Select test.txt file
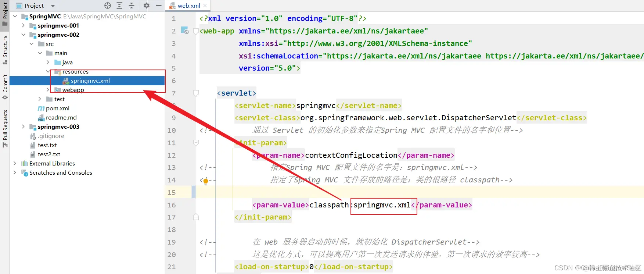 (47, 145)
